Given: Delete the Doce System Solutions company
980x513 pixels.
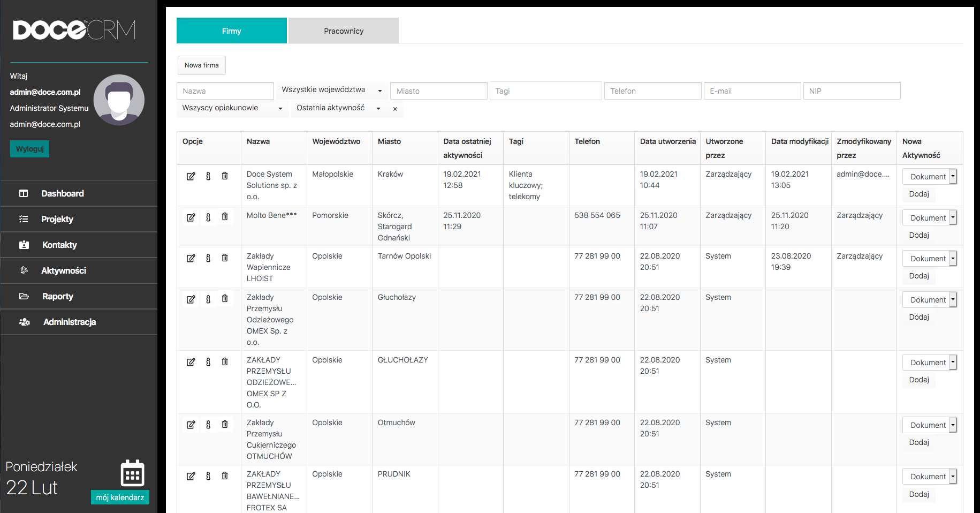Looking at the screenshot, I should tap(225, 176).
